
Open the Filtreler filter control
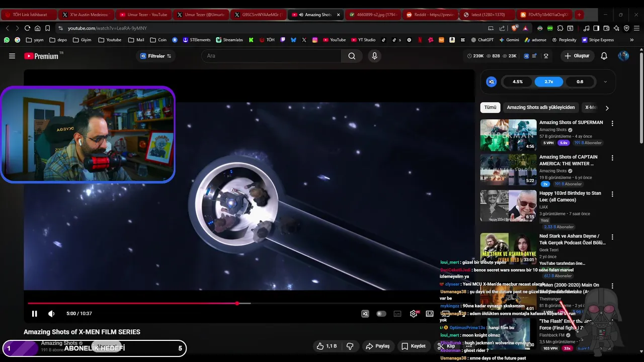tap(156, 56)
